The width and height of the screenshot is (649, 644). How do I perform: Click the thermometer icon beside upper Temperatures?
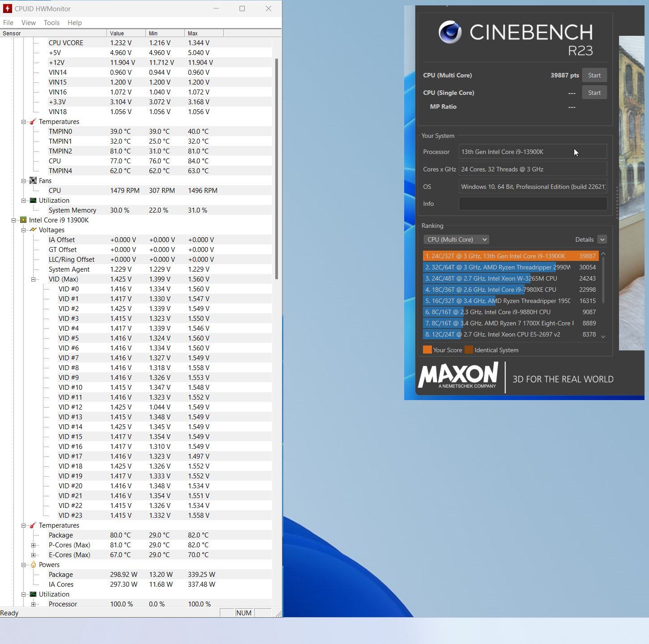(33, 122)
